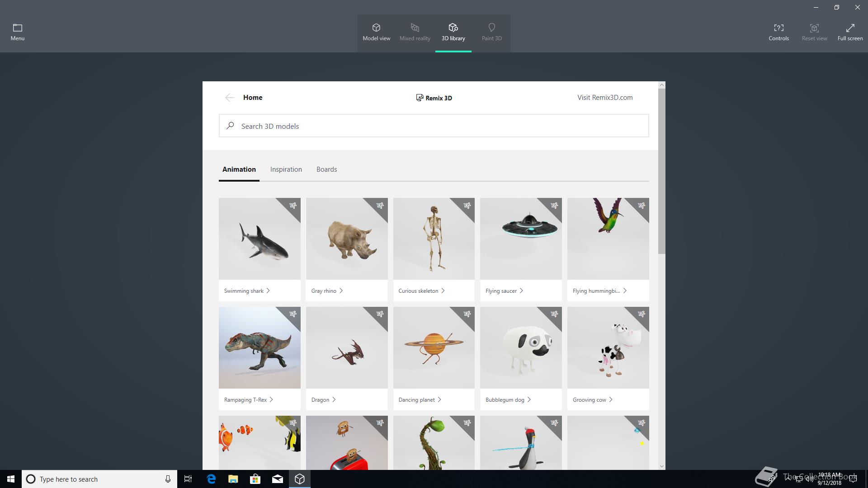
Task: Select the Animation tab
Action: click(239, 169)
